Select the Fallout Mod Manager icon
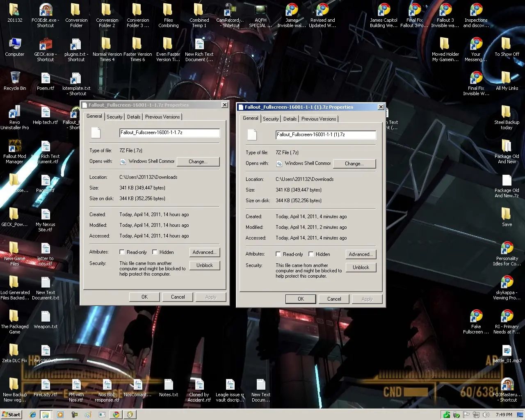This screenshot has width=525, height=420. pyautogui.click(x=15, y=146)
